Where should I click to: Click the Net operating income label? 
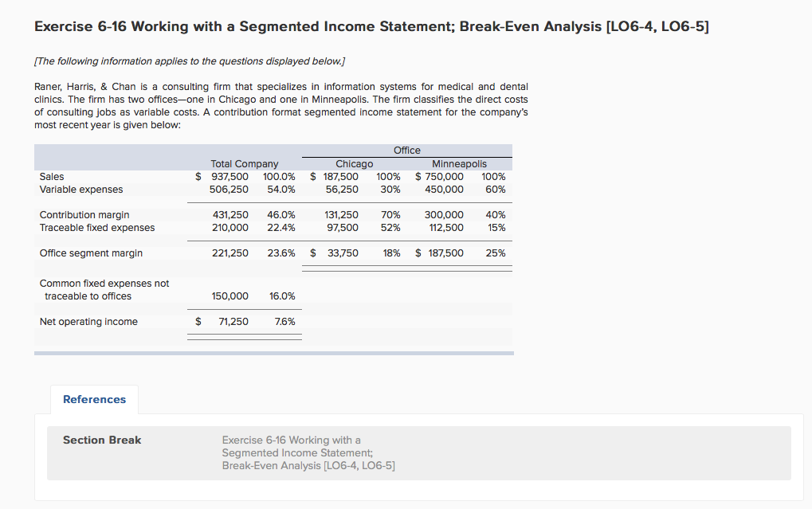[88, 321]
